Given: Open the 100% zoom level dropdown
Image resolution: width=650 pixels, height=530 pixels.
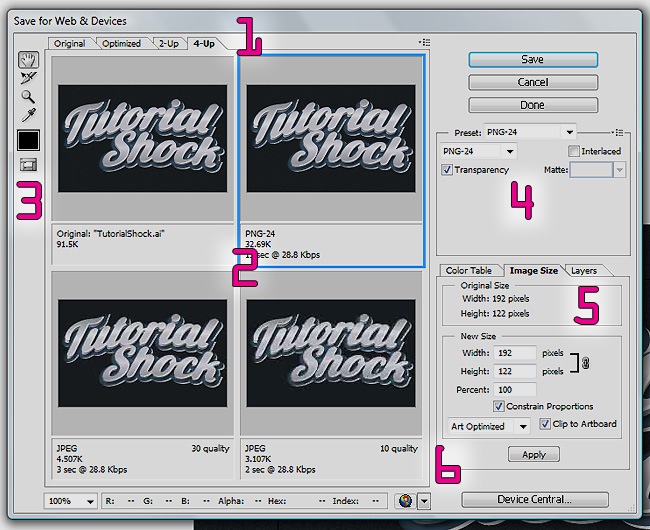Looking at the screenshot, I should (x=71, y=500).
